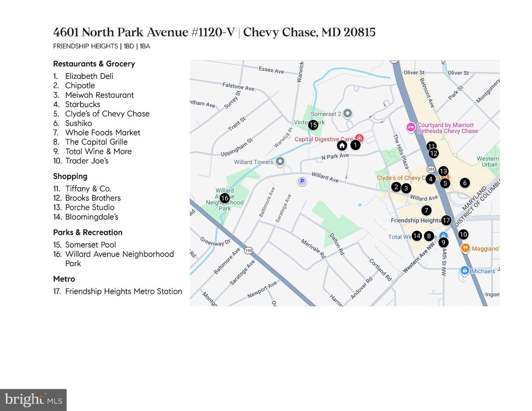This screenshot has height=411, width=532.
Task: Click 'Chipotle' in the list
Action: pos(80,85)
